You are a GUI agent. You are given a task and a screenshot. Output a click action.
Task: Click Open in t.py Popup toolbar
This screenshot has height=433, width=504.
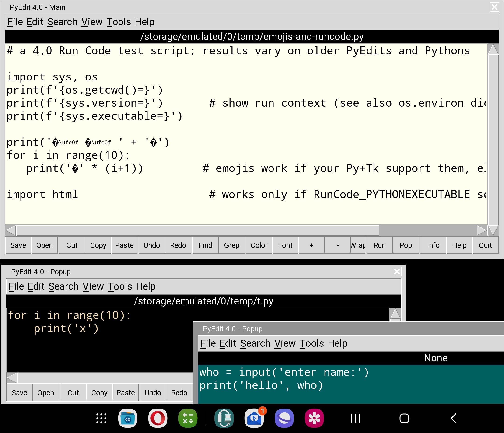click(x=46, y=393)
